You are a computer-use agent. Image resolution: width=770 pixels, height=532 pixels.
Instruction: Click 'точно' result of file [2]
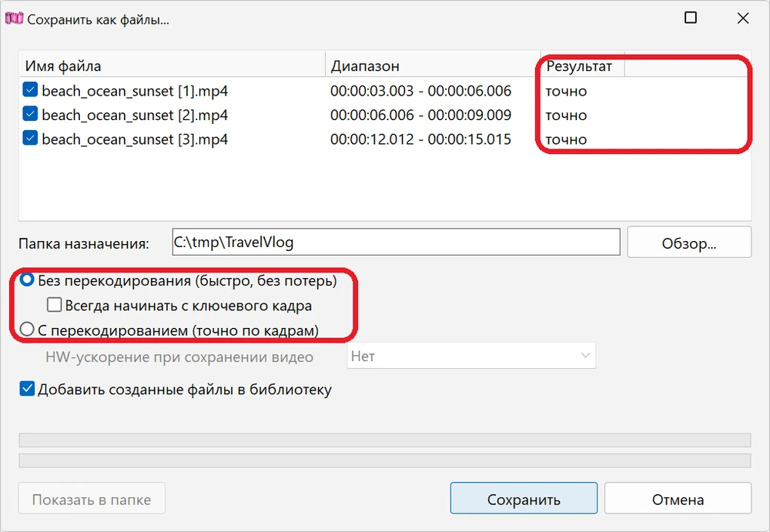click(x=566, y=115)
